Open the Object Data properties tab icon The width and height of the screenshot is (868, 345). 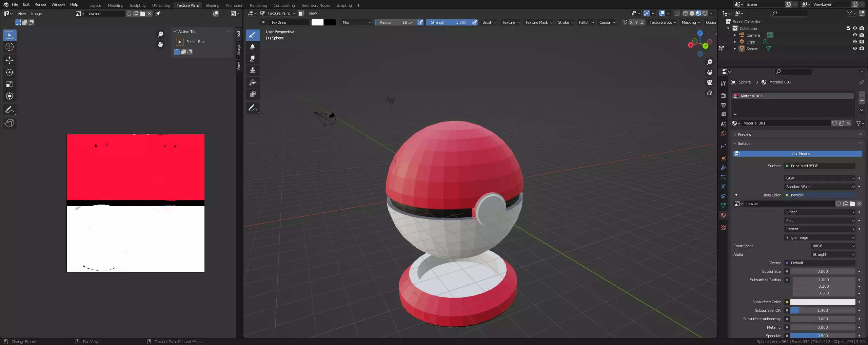pyautogui.click(x=723, y=206)
